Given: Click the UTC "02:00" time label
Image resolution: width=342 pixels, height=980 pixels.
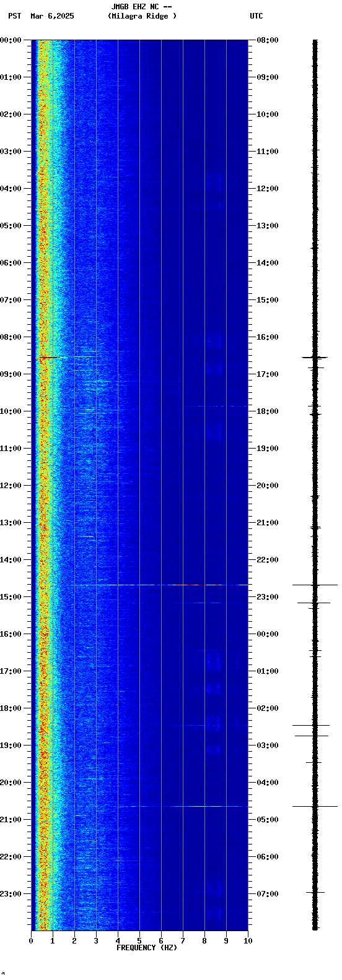Looking at the screenshot, I should tap(268, 708).
